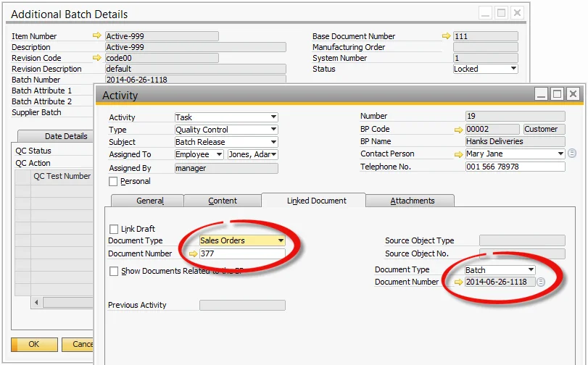Screen dimensions: 588x365
Task: Click the round icon beside batch 2014-06-26-1118
Action: [x=540, y=282]
